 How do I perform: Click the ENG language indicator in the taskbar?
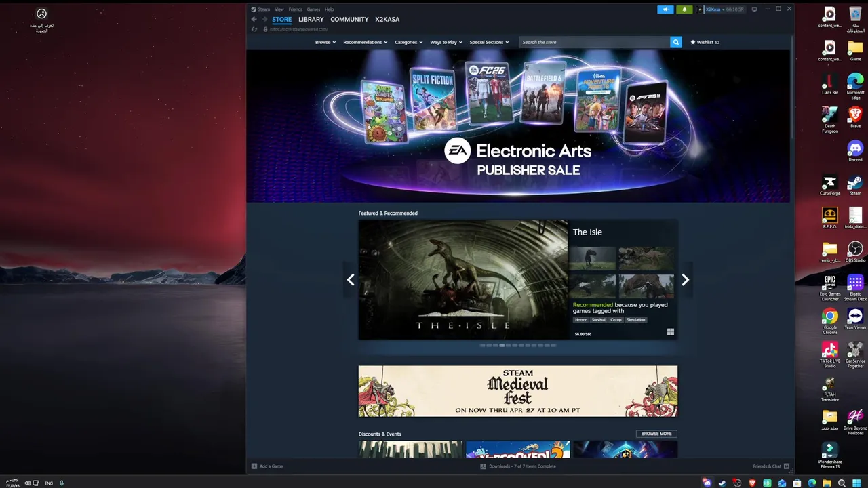tap(49, 483)
